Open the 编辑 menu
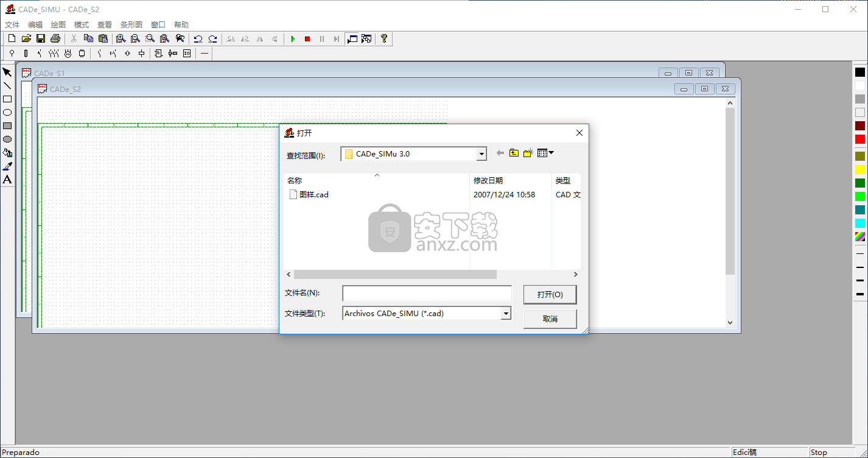The width and height of the screenshot is (868, 458). [35, 25]
